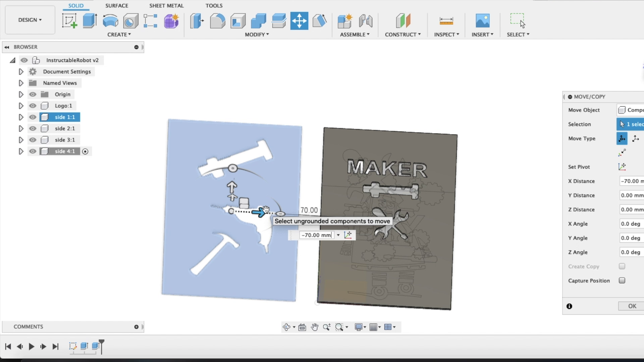Click the Insert image icon
Screen dimensions: 644x362
[482, 21]
